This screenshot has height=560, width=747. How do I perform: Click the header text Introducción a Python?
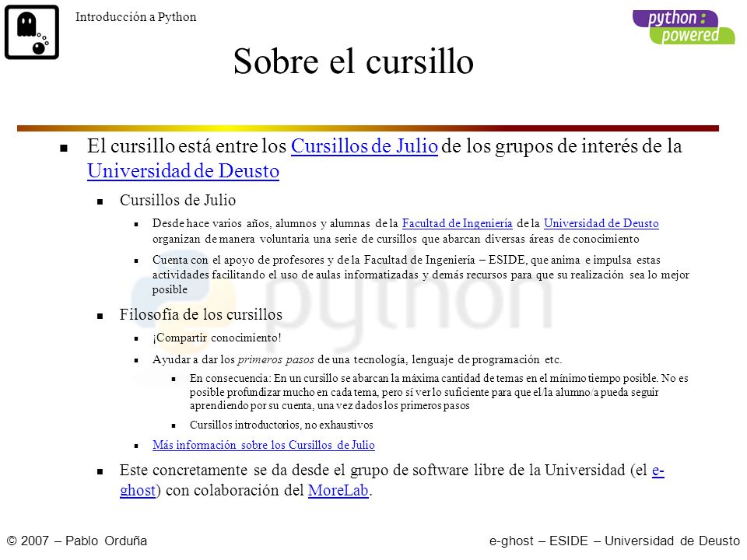[x=135, y=17]
